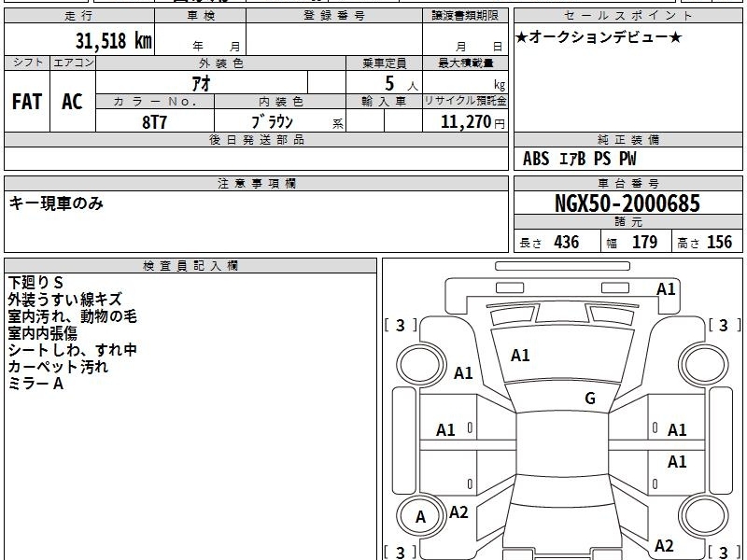Click the 車検 header cell
The height and width of the screenshot is (560, 747).
(201, 16)
